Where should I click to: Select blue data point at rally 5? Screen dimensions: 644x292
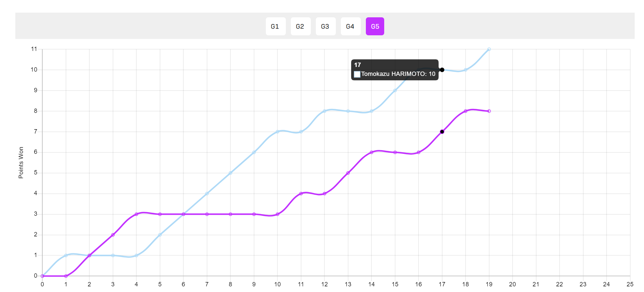pyautogui.click(x=160, y=235)
